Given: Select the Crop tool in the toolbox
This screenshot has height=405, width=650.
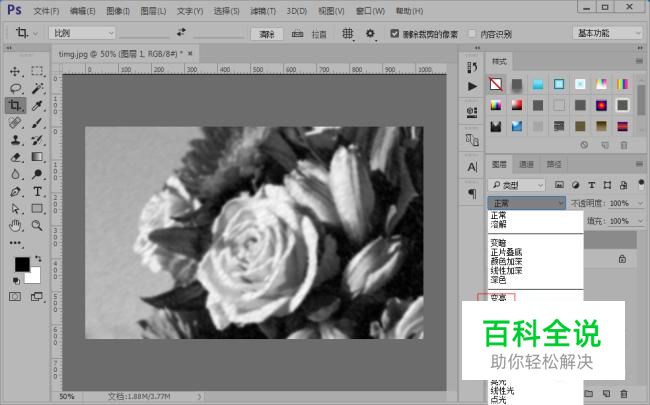Looking at the screenshot, I should pyautogui.click(x=15, y=105).
